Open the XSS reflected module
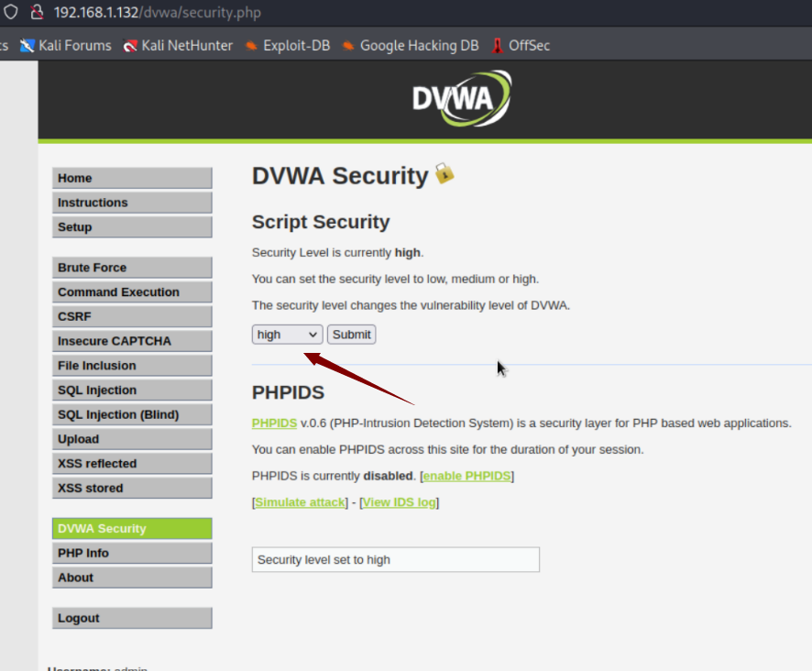The image size is (812, 671). 132,464
